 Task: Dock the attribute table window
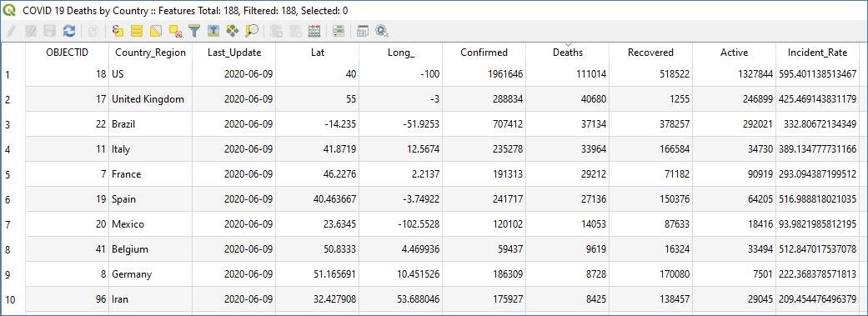(362, 31)
